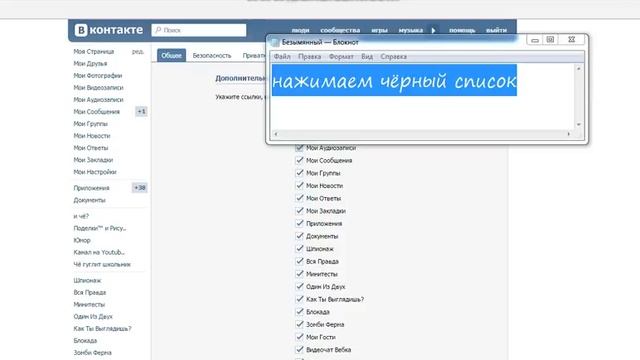Click the +1 messages counter badge

pyautogui.click(x=141, y=111)
